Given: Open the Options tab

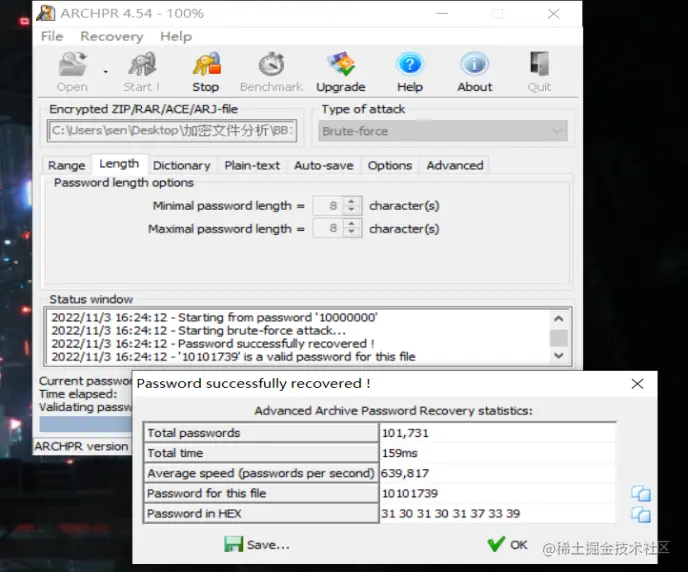Looking at the screenshot, I should point(390,165).
